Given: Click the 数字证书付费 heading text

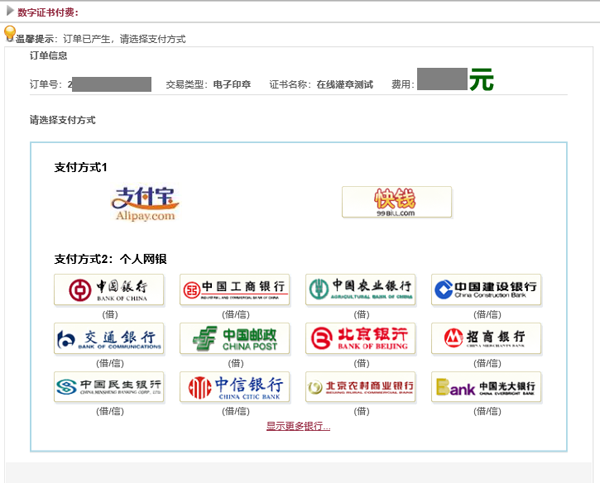Looking at the screenshot, I should (48, 12).
